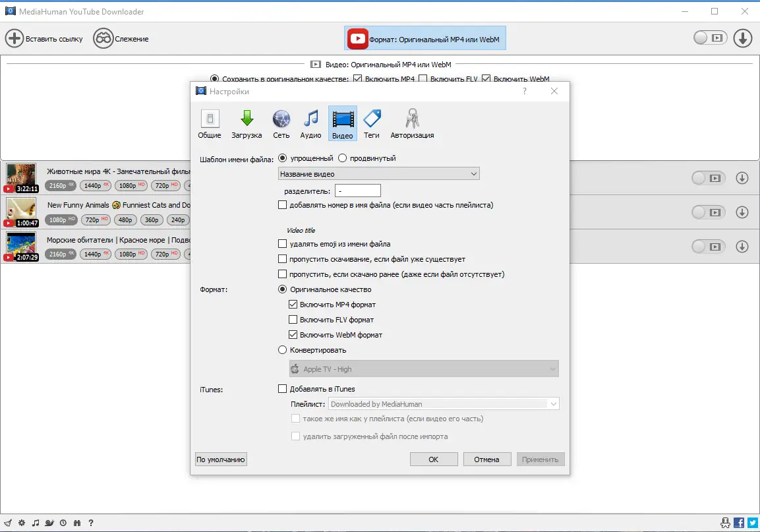760x532 pixels.
Task: Select the Конвертировать radio button
Action: pyautogui.click(x=282, y=349)
